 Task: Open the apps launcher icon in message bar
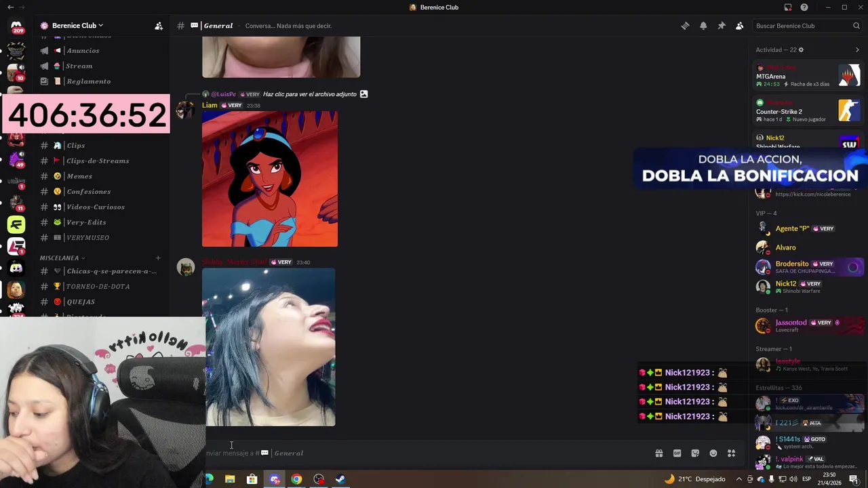732,453
